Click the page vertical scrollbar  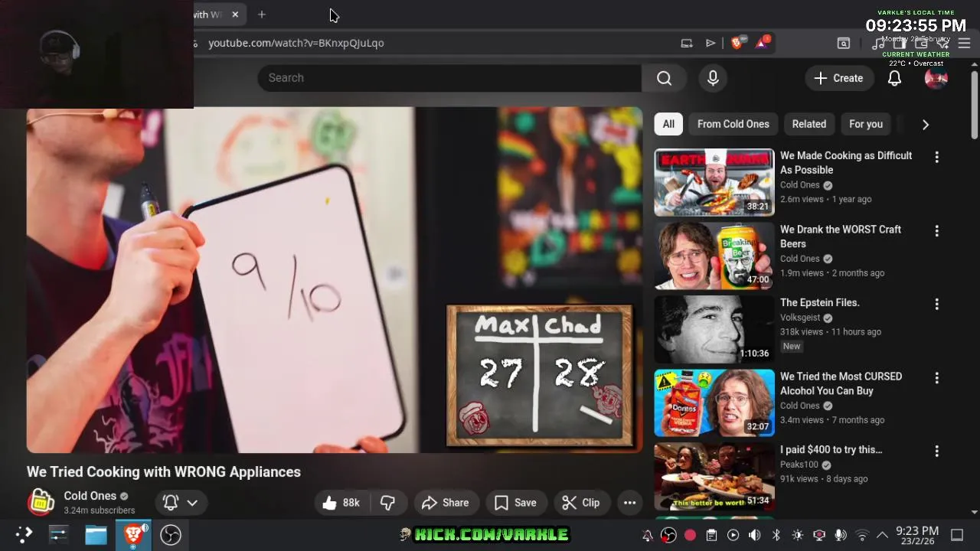[x=974, y=106]
